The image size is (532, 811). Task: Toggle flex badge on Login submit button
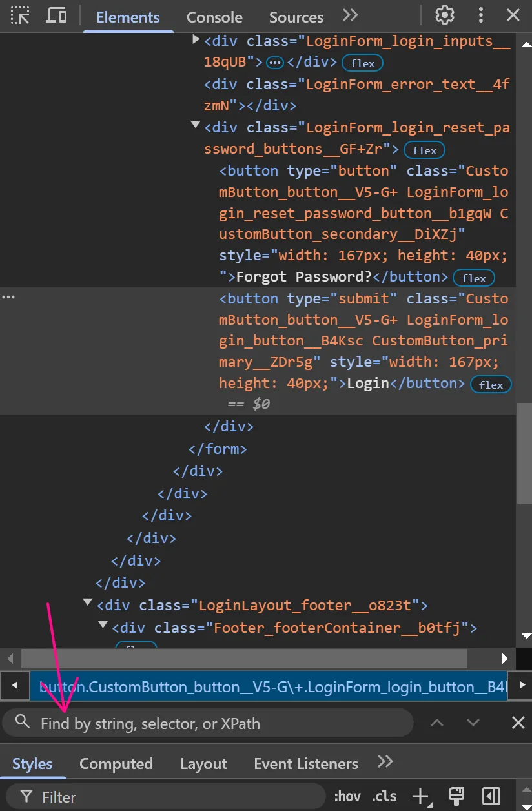(x=491, y=385)
